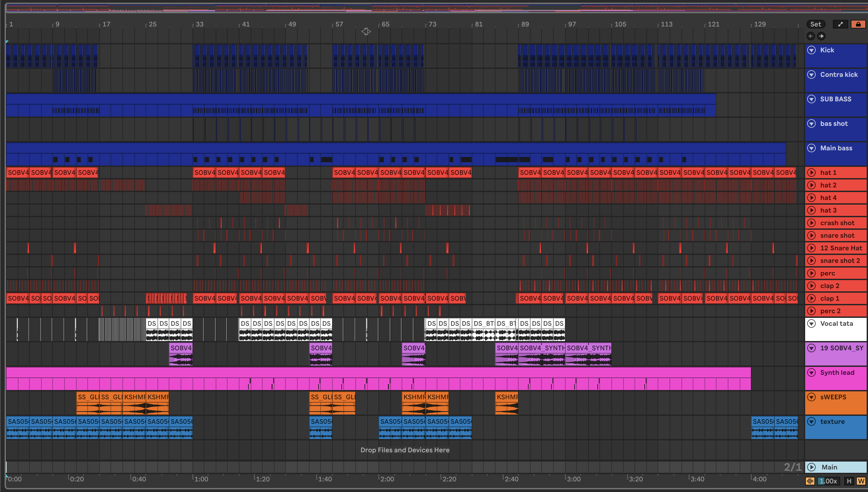Unfold the hat 1 track with its arrow
The width and height of the screenshot is (868, 492).
[812, 173]
